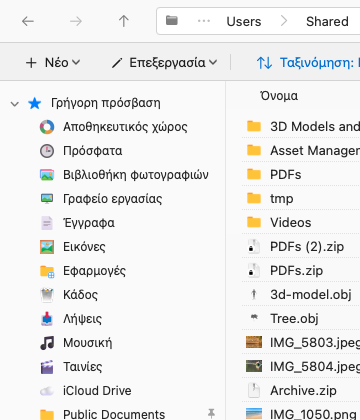Select the file name Archive.zip
360x420 pixels.
pyautogui.click(x=303, y=391)
